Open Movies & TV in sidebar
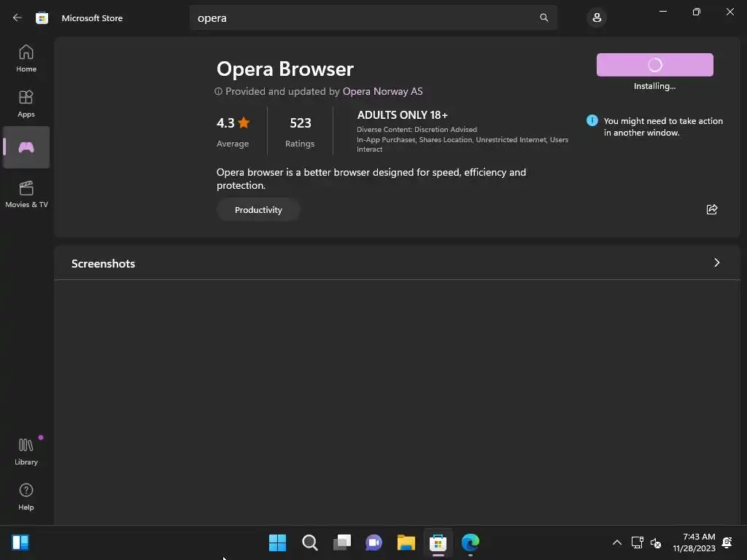 click(26, 194)
